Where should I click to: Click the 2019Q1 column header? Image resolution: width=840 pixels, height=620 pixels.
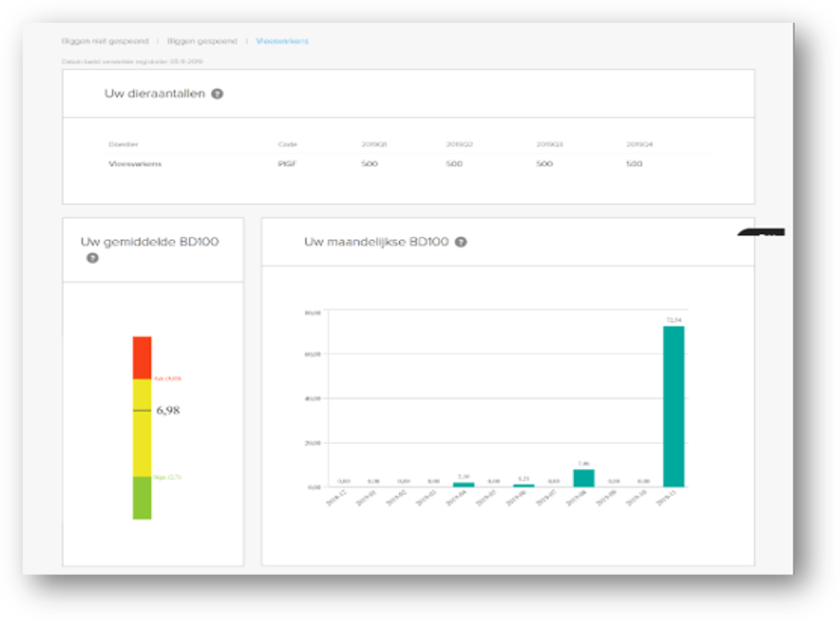pos(373,144)
